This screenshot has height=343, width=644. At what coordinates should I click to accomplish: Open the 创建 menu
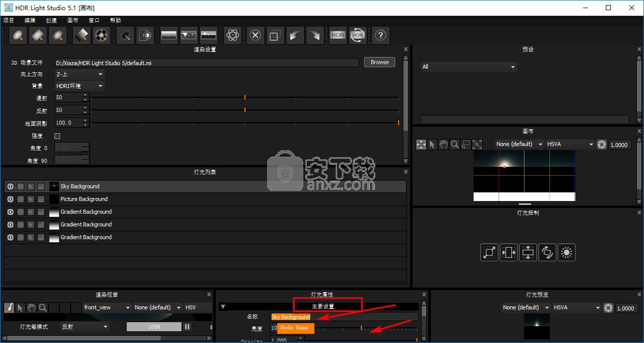[51, 20]
